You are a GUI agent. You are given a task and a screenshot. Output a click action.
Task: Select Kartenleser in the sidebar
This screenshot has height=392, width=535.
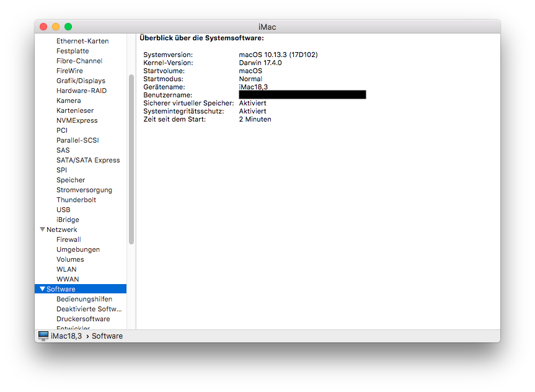[x=75, y=110]
